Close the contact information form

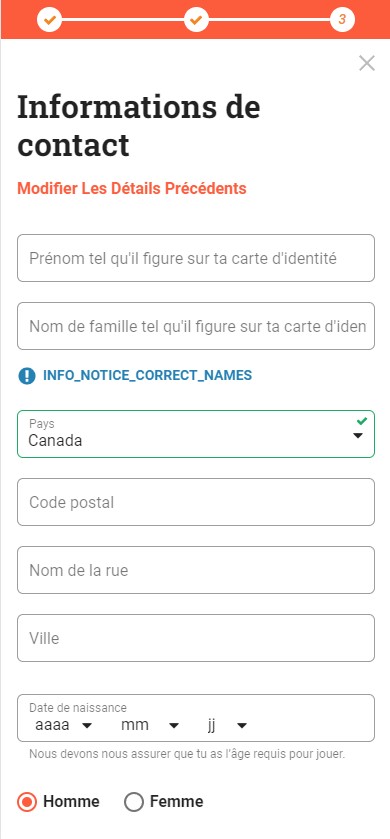(x=367, y=63)
